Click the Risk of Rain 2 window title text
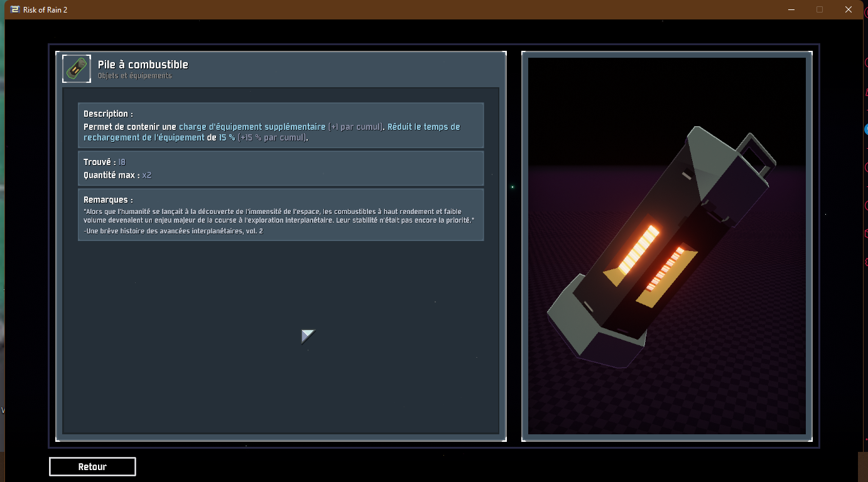Viewport: 868px width, 482px height. (47, 10)
